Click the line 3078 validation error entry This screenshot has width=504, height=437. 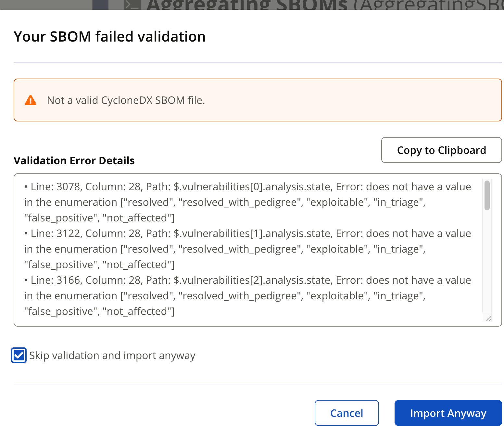(247, 202)
